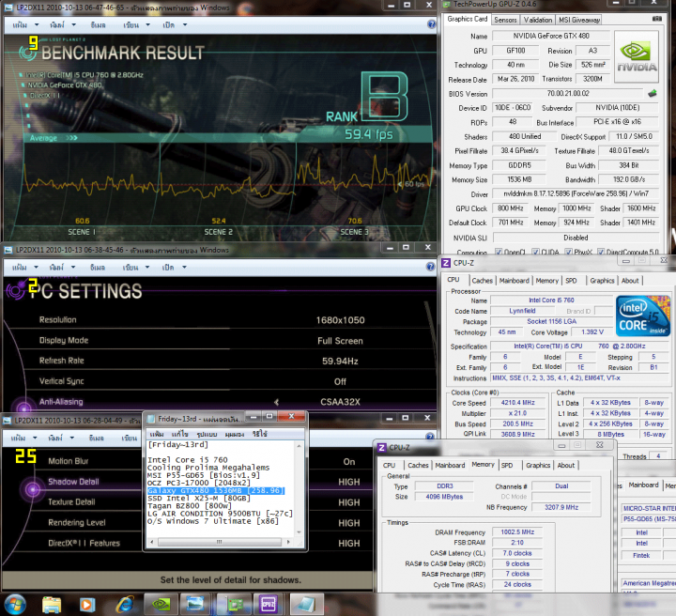Toggle the PhysX checkbox in GPU-Z
The image size is (676, 616).
[x=569, y=252]
